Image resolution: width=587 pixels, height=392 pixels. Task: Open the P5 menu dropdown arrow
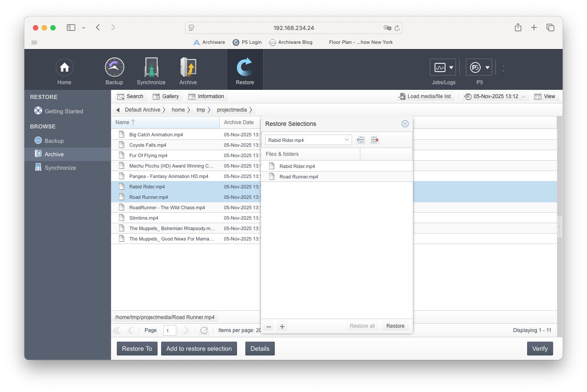[x=487, y=67]
